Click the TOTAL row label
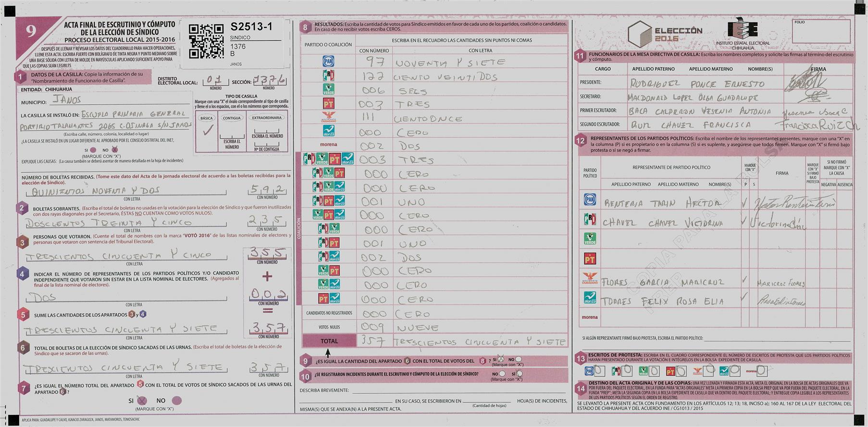The image size is (868, 427). tap(329, 341)
